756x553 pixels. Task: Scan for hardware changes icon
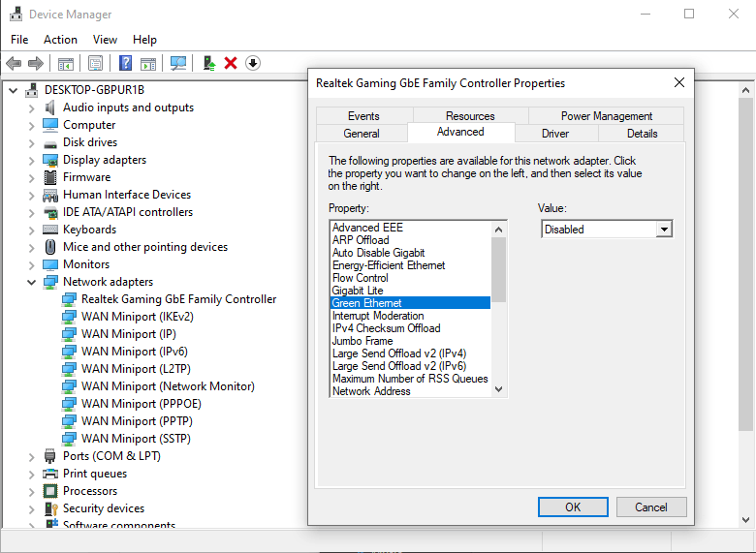(x=178, y=63)
